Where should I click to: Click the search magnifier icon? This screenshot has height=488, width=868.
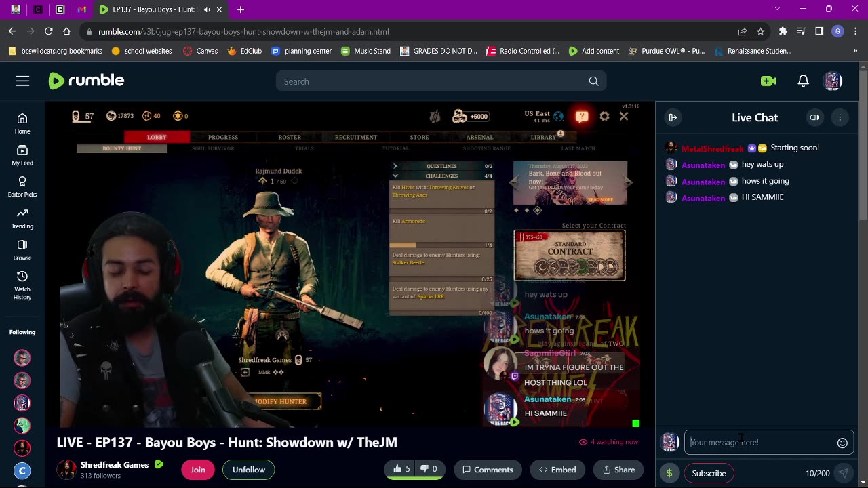[593, 81]
